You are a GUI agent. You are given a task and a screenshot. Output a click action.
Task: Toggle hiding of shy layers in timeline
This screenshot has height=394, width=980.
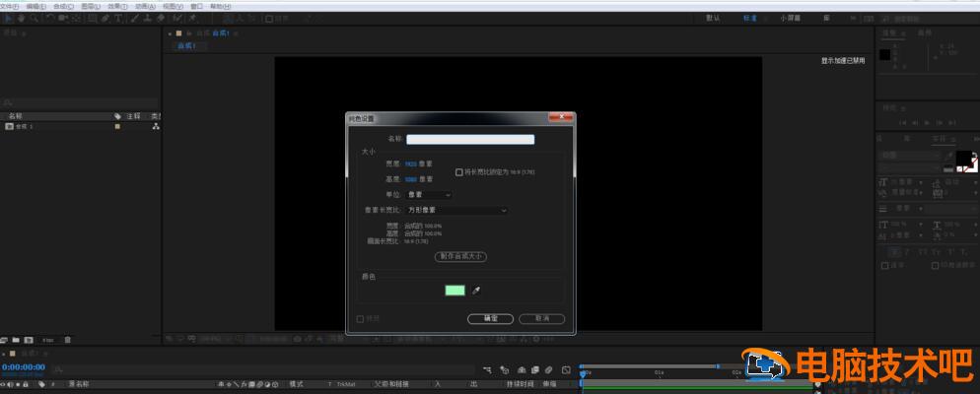(521, 369)
